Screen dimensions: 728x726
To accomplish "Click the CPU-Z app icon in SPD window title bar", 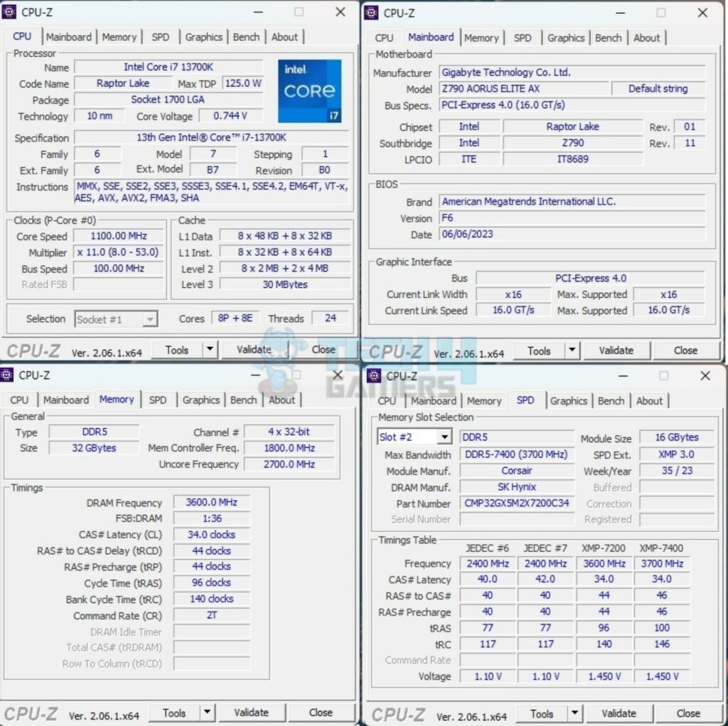I will click(x=374, y=375).
